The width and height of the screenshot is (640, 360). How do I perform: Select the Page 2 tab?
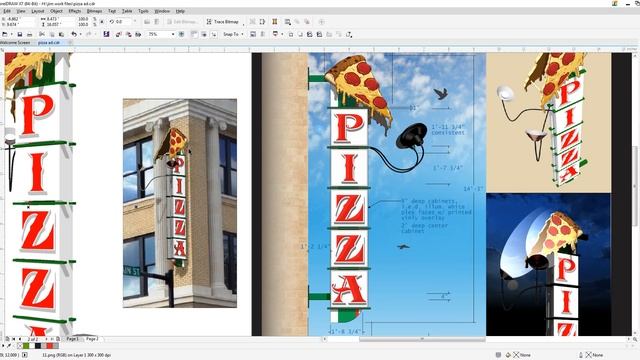92,339
